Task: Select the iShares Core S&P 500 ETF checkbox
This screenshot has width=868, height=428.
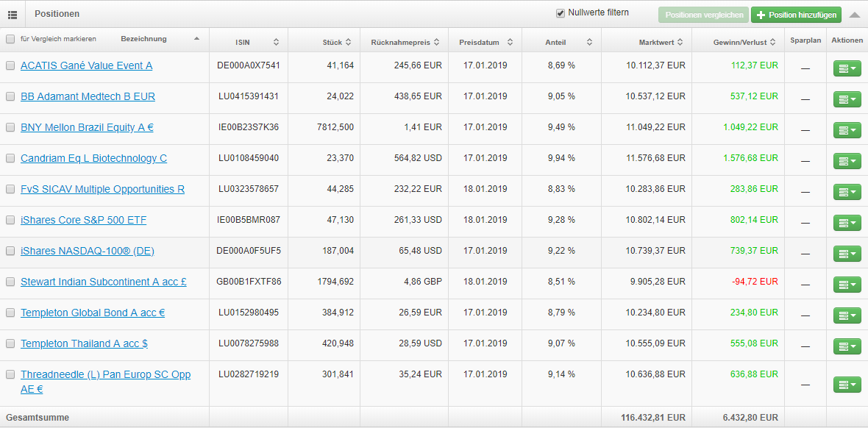Action: coord(10,220)
